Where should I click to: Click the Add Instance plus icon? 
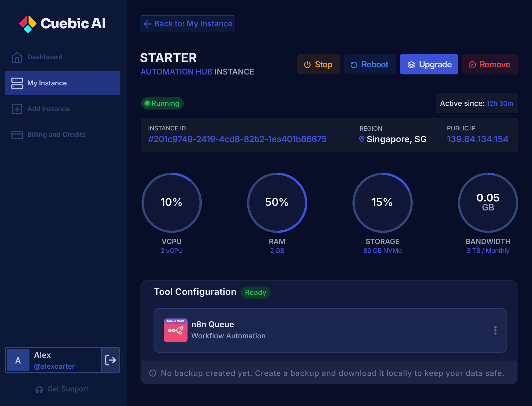point(17,109)
